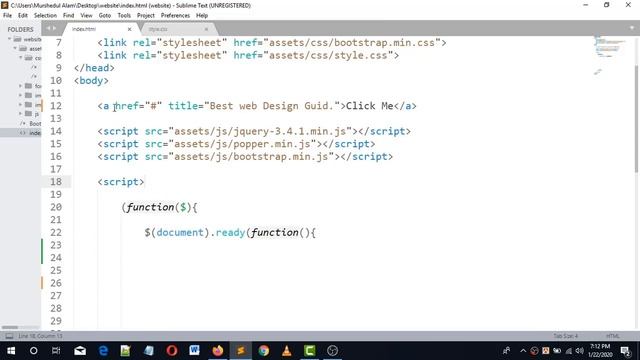Click the editor vertical scrollbar
This screenshot has height=360, width=640.
click(636, 118)
